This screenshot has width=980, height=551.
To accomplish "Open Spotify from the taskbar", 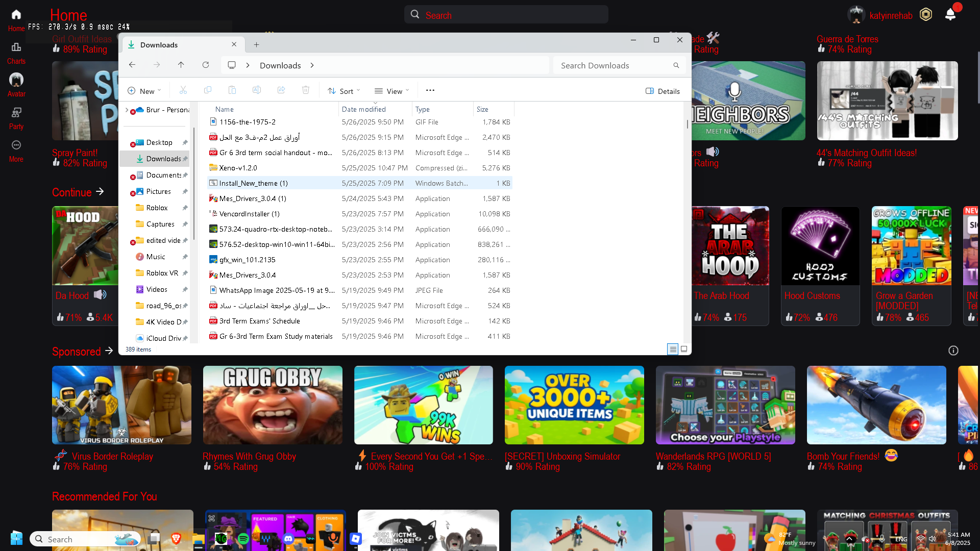I will 243,539.
